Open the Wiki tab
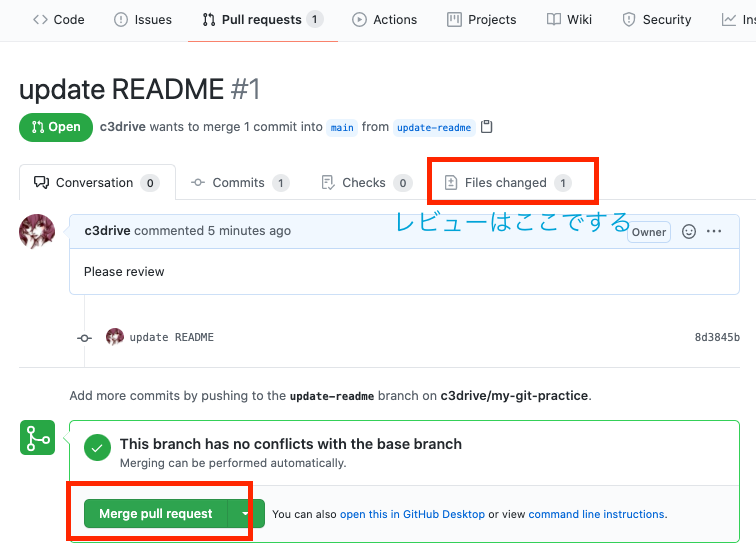756x556 pixels. [569, 20]
